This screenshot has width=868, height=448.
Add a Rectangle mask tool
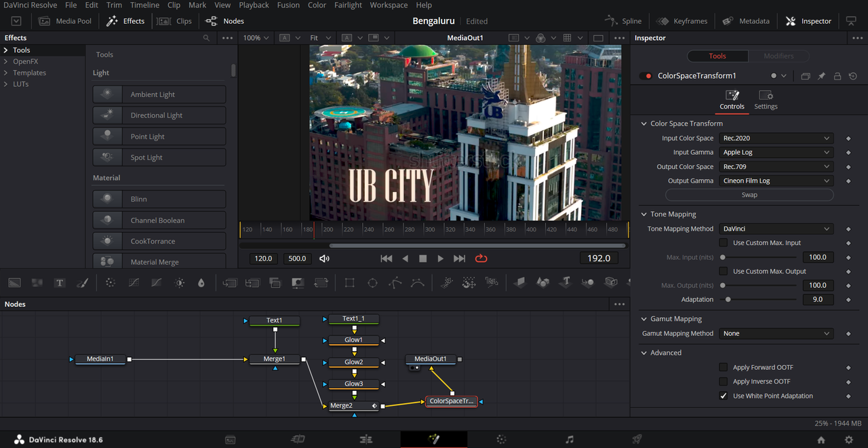pos(349,283)
